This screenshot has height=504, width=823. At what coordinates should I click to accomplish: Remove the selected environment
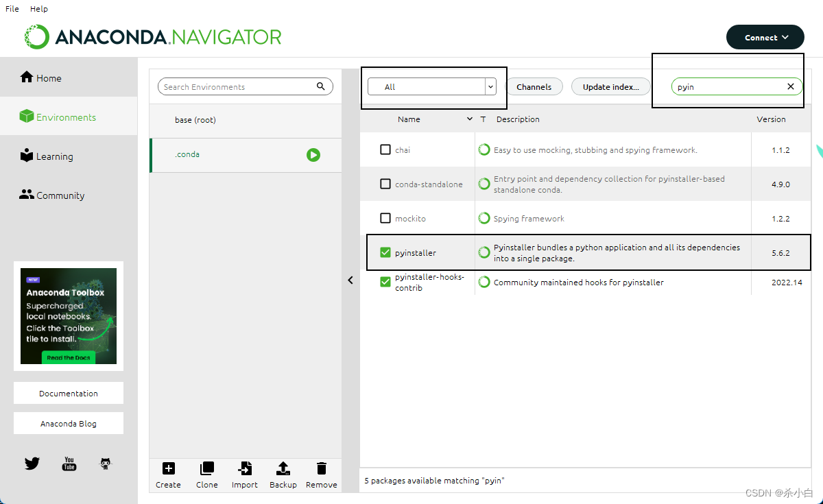point(322,475)
